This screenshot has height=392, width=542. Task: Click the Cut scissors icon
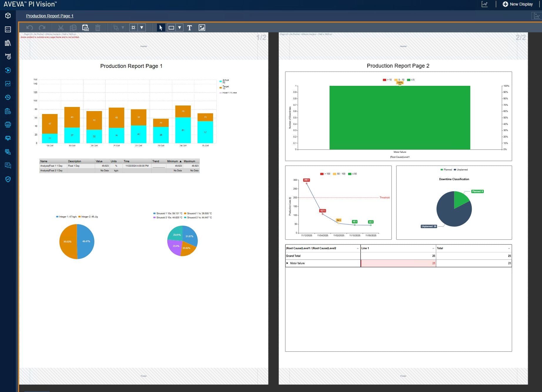(x=61, y=28)
